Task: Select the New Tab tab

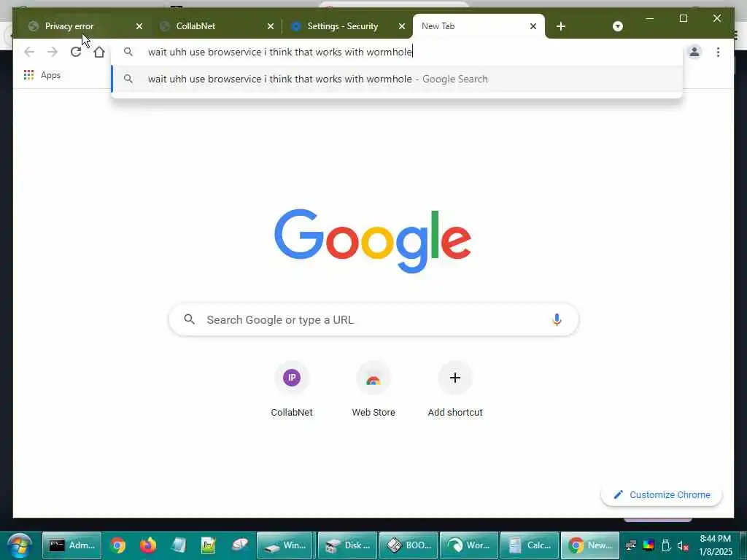Action: tap(479, 26)
